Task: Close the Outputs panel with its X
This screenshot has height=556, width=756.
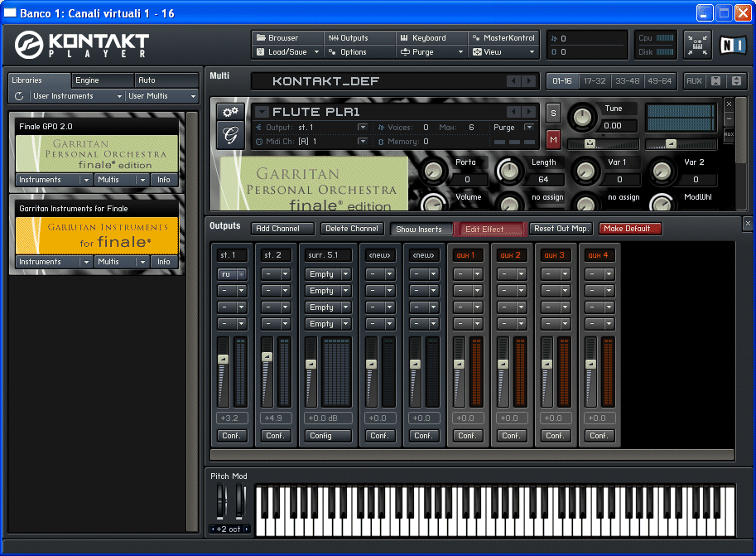Action: [747, 224]
